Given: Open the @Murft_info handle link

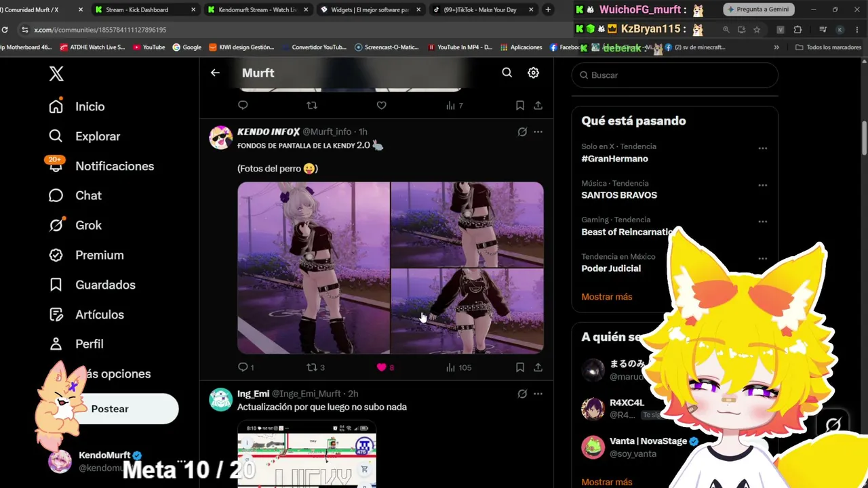Looking at the screenshot, I should [327, 131].
